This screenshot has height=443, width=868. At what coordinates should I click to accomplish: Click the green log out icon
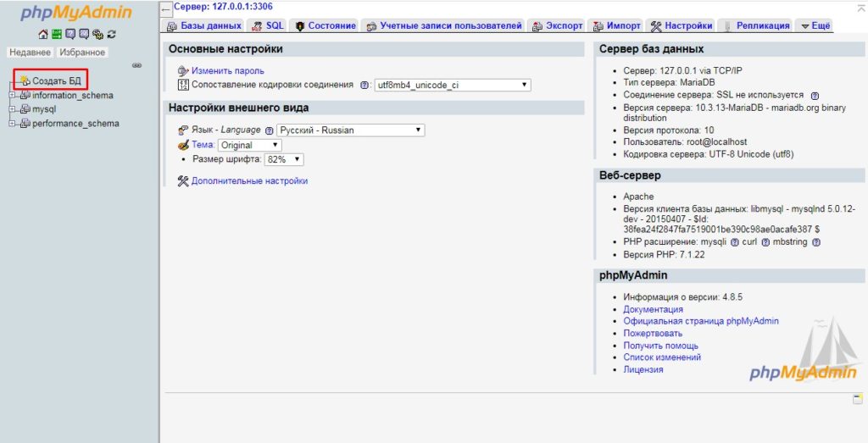[57, 34]
